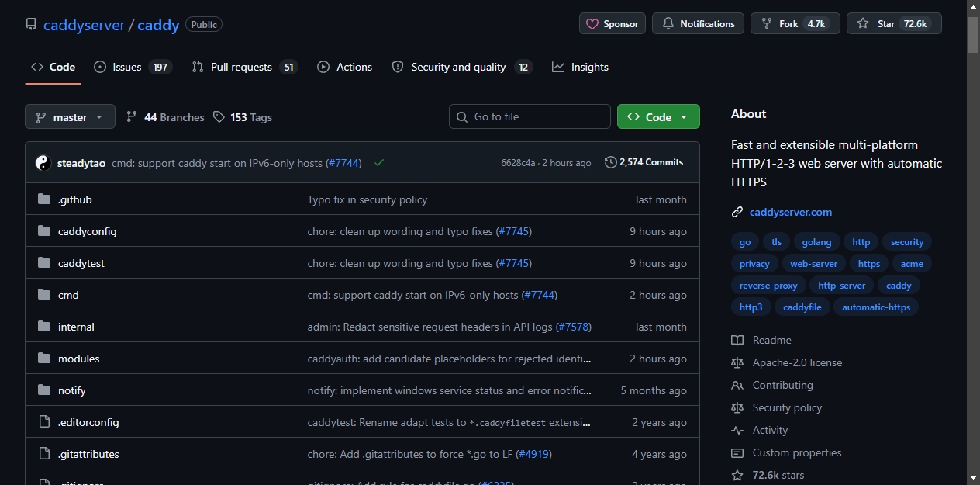This screenshot has width=980, height=485.
Task: Open the caddytest folder
Action: click(x=81, y=263)
